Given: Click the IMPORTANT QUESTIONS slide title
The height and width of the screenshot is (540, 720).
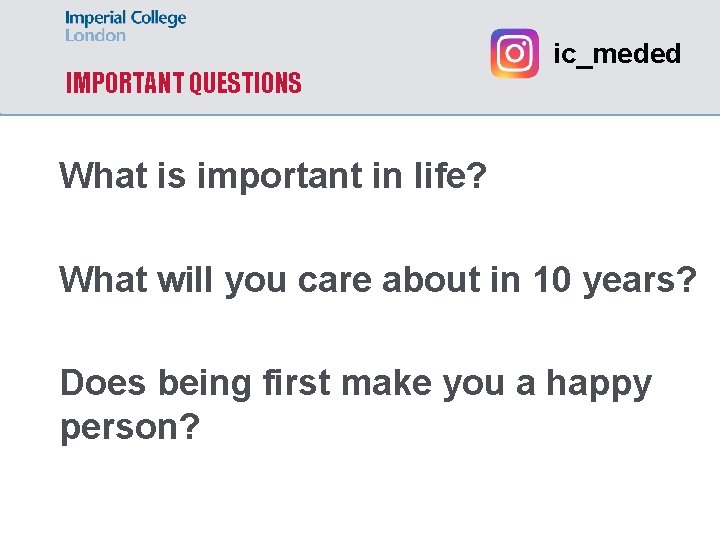Looking at the screenshot, I should [x=183, y=84].
